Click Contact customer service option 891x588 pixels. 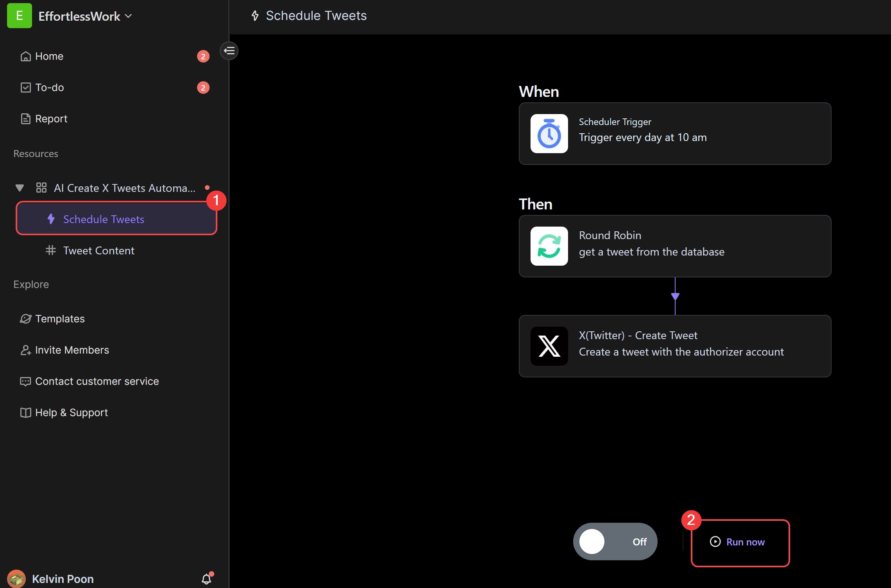click(97, 381)
